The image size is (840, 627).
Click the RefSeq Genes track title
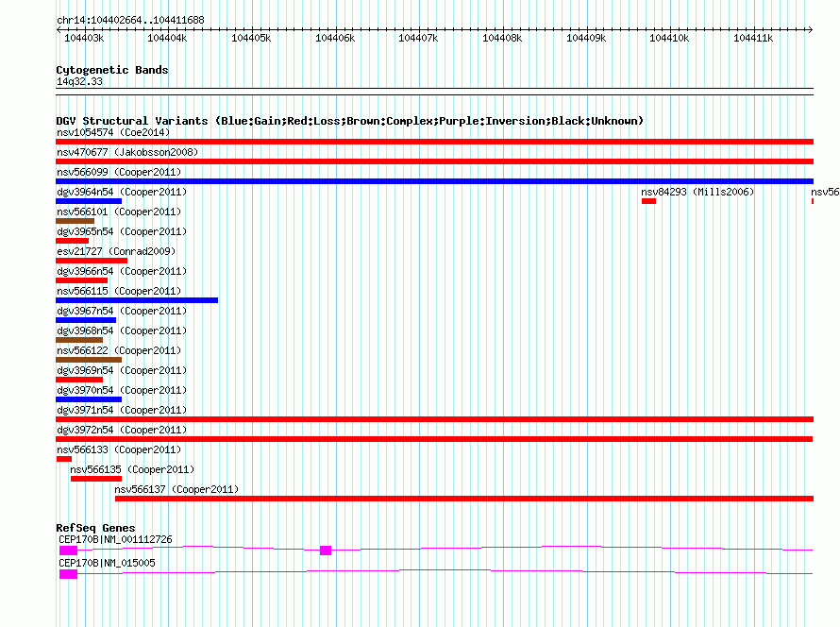tap(95, 528)
